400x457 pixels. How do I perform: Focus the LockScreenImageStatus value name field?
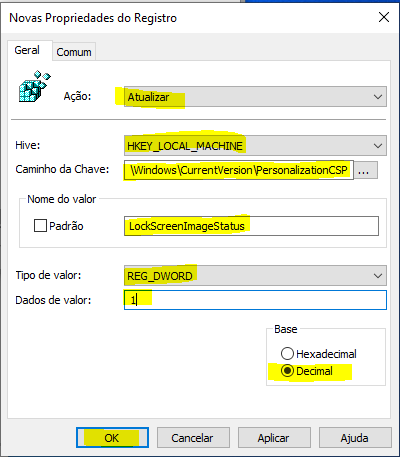(252, 226)
